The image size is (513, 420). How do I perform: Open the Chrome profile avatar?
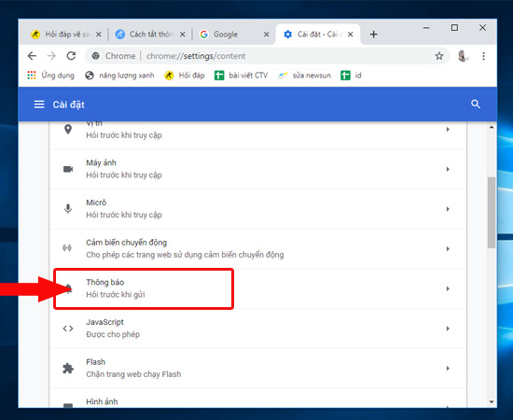point(463,56)
